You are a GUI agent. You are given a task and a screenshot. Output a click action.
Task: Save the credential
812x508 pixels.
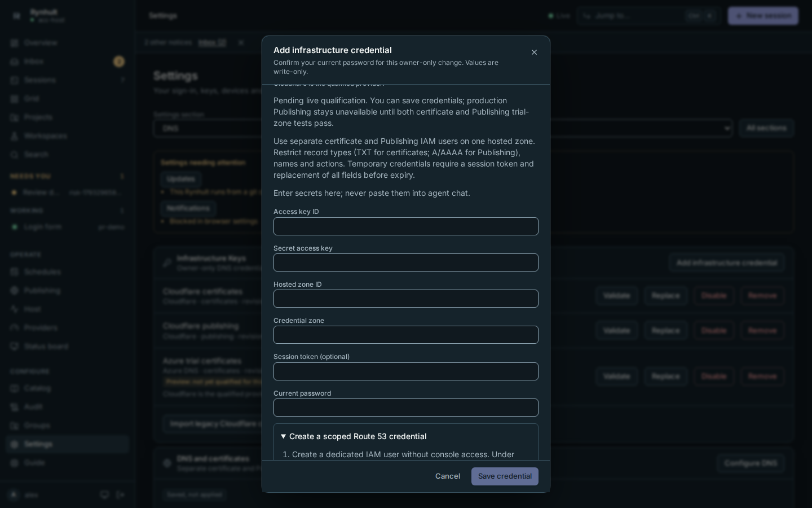click(505, 476)
